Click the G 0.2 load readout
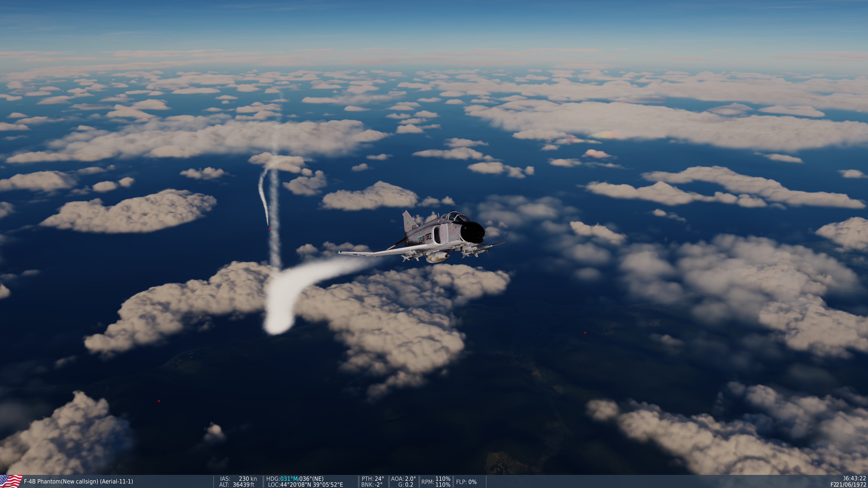This screenshot has width=868, height=488. pos(405,485)
